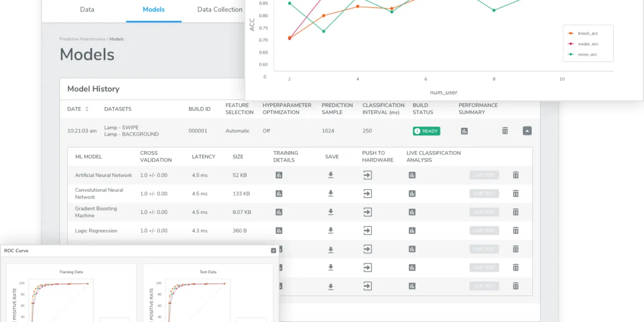Run LIVE TEST for Logic Regression
The height and width of the screenshot is (322, 644).
(484, 230)
